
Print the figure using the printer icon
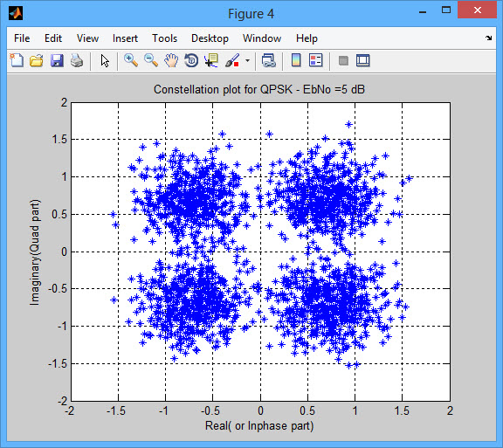77,60
